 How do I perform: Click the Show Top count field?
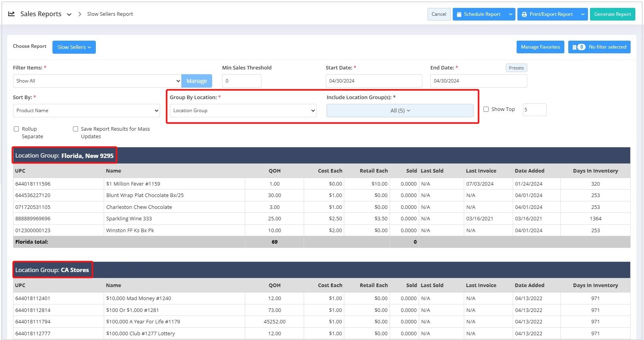tap(534, 110)
